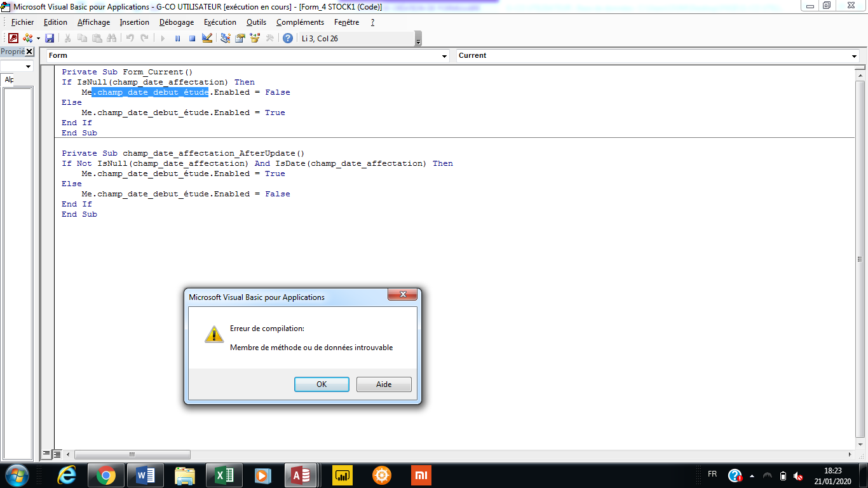The height and width of the screenshot is (488, 868).
Task: Open the Windows Start button
Action: coord(17,475)
